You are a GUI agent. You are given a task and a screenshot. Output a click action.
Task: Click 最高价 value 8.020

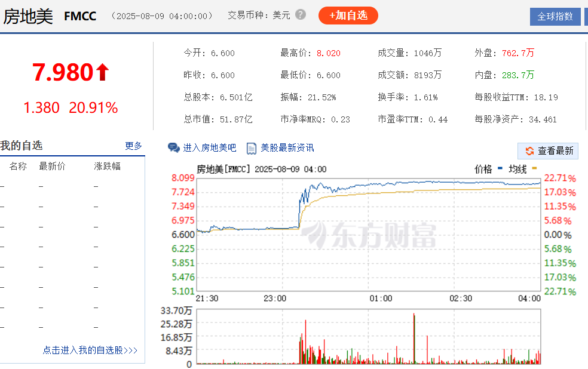click(x=329, y=53)
